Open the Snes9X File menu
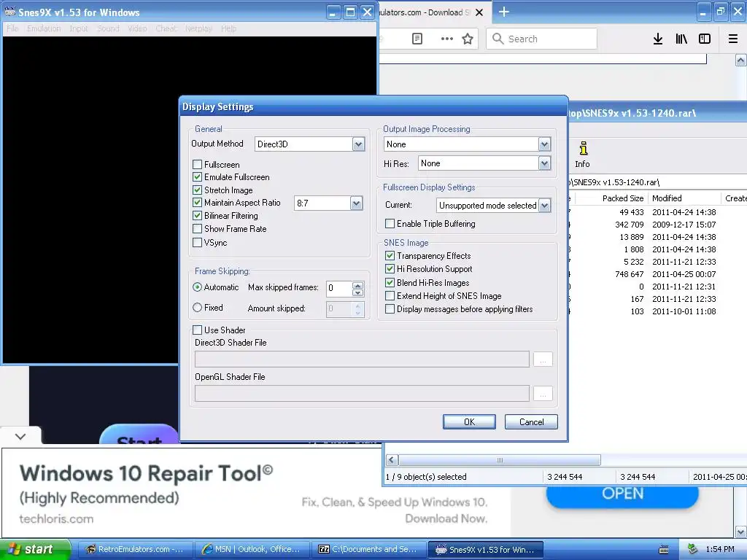The image size is (747, 560). [12, 28]
